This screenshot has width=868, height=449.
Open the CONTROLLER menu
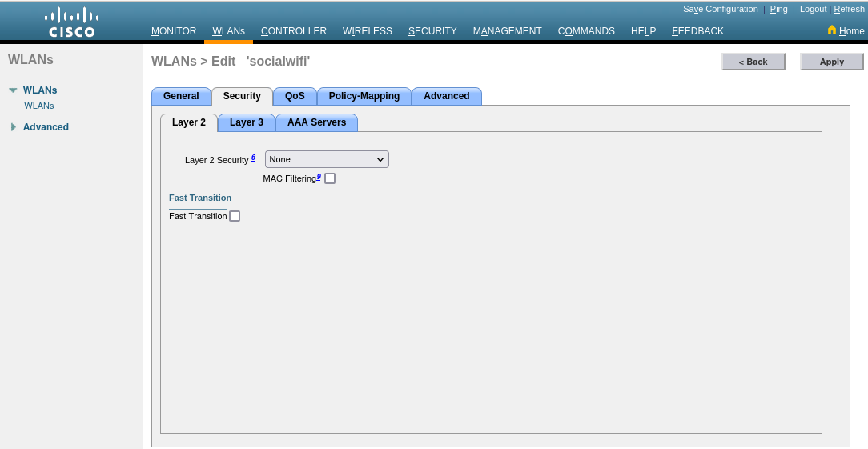[294, 31]
